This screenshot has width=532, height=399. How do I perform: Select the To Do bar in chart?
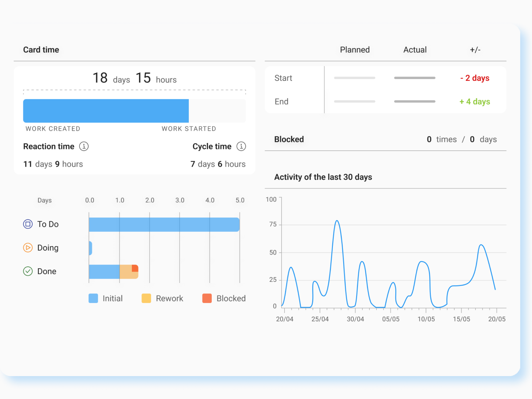click(x=164, y=225)
